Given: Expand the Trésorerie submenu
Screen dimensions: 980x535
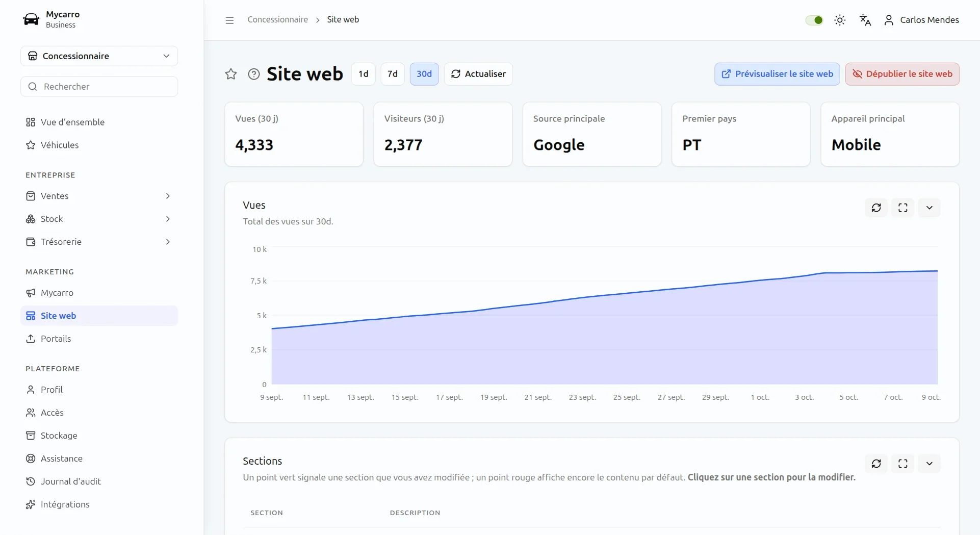Looking at the screenshot, I should pyautogui.click(x=168, y=242).
